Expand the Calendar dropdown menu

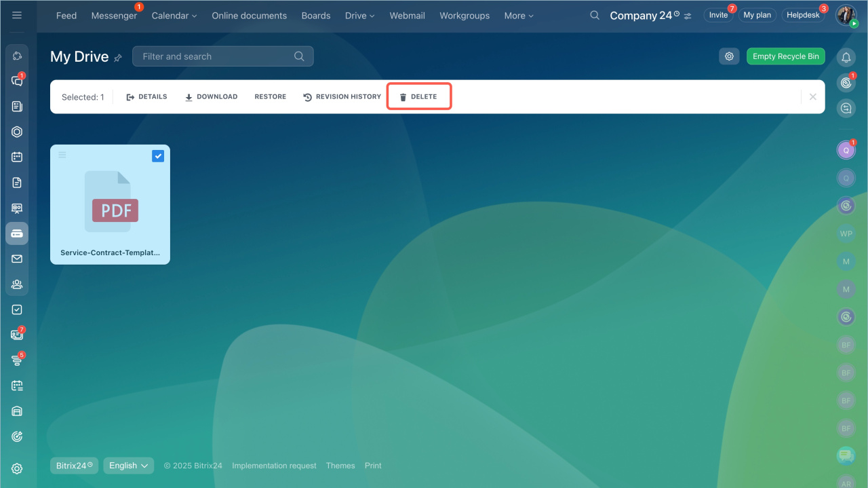(x=174, y=16)
